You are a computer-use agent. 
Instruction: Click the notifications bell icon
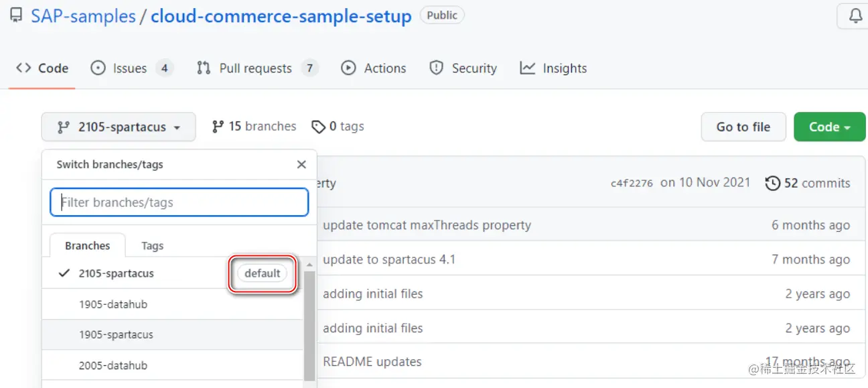click(x=855, y=16)
